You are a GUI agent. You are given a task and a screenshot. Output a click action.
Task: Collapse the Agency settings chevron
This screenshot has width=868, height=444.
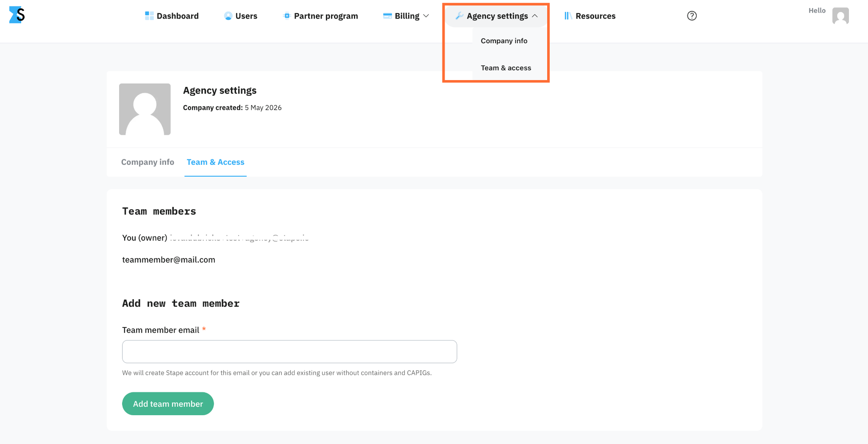[535, 16]
